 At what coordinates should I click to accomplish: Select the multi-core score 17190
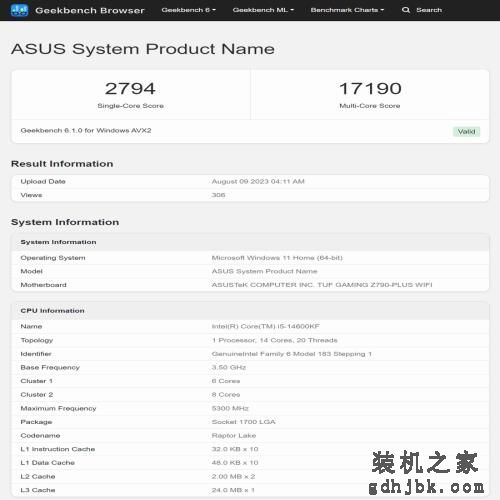[370, 89]
